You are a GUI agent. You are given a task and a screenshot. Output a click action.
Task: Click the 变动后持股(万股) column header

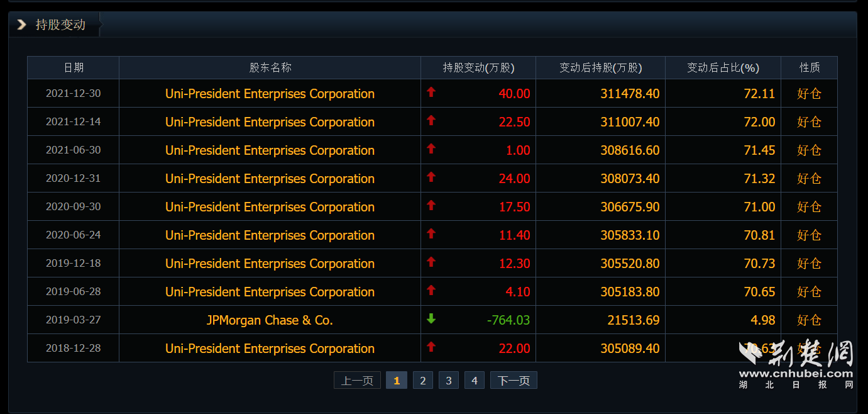(x=601, y=68)
